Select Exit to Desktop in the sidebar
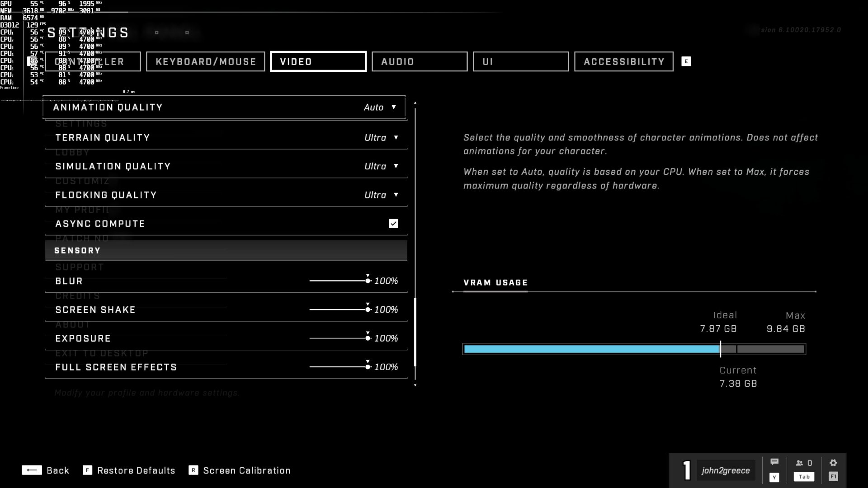 [102, 353]
